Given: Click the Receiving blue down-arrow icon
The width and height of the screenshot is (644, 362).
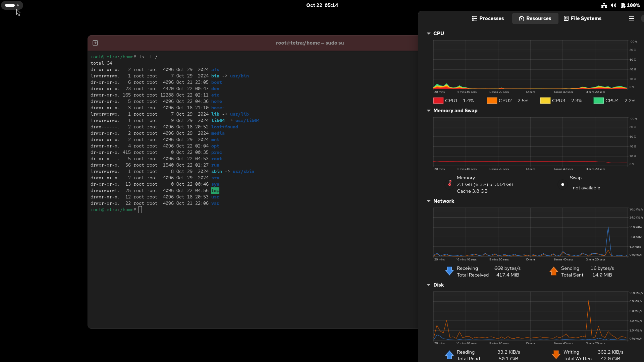Looking at the screenshot, I should click(x=449, y=271).
